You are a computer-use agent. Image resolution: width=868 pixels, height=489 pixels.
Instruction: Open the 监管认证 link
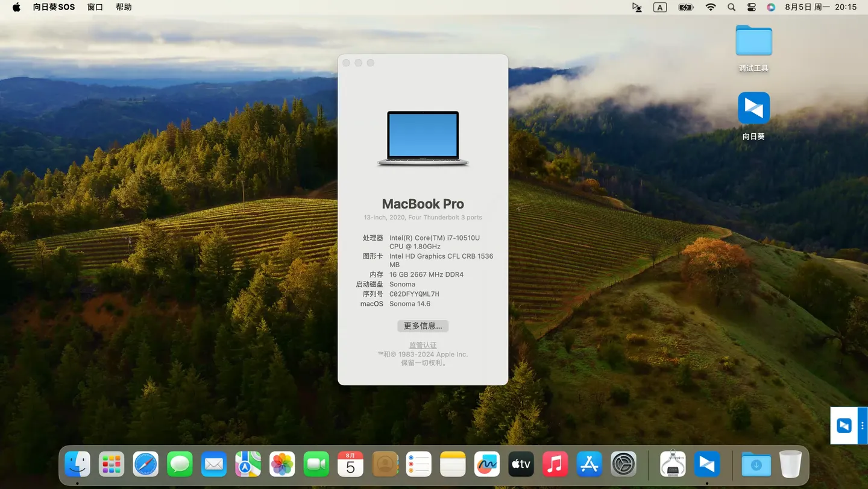click(423, 345)
